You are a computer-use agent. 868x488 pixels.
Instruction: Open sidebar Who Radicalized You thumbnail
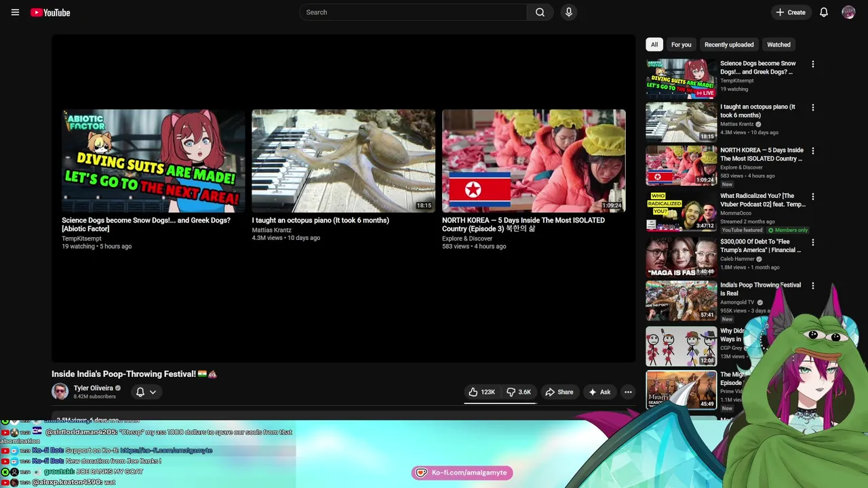681,211
